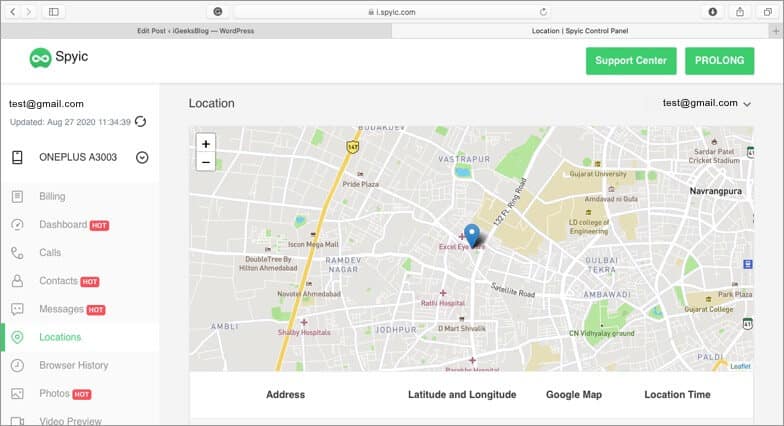Click Iscon Mega Mall label on map

pos(313,244)
